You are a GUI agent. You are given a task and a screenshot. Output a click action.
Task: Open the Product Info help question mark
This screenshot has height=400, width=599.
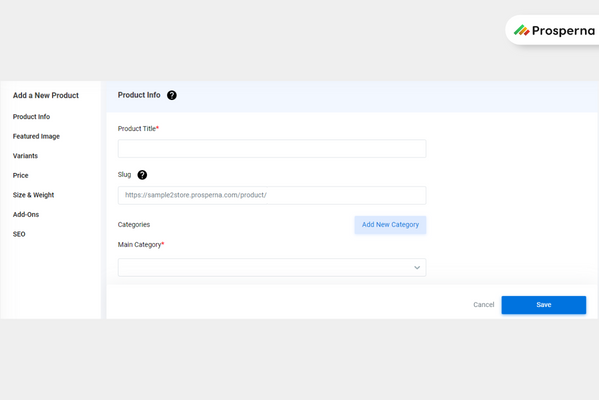172,95
